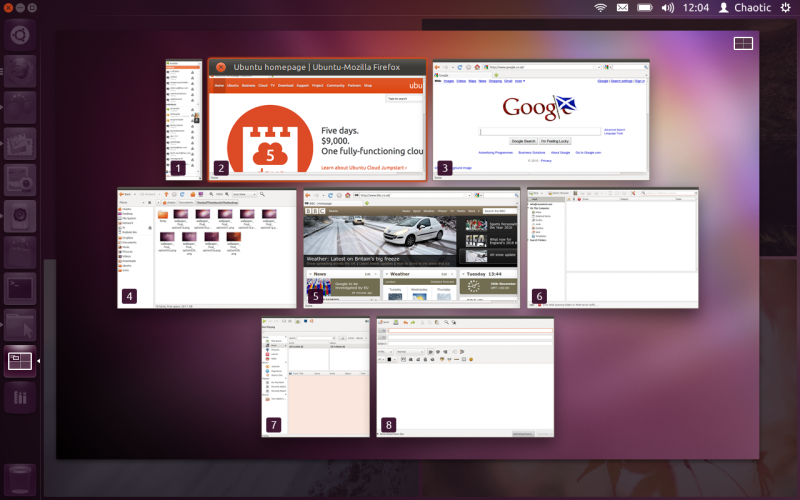Viewport: 800px width, 500px height.
Task: Open the Trash at launcher bottom
Action: [20, 480]
